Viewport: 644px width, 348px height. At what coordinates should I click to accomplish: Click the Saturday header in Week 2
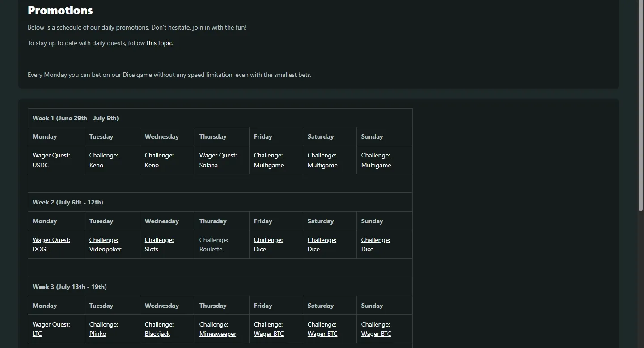pyautogui.click(x=321, y=221)
